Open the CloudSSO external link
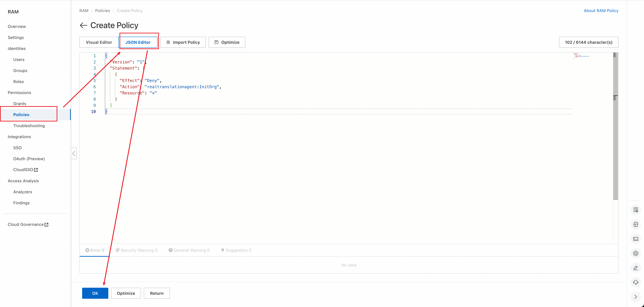The image size is (644, 307). click(25, 170)
